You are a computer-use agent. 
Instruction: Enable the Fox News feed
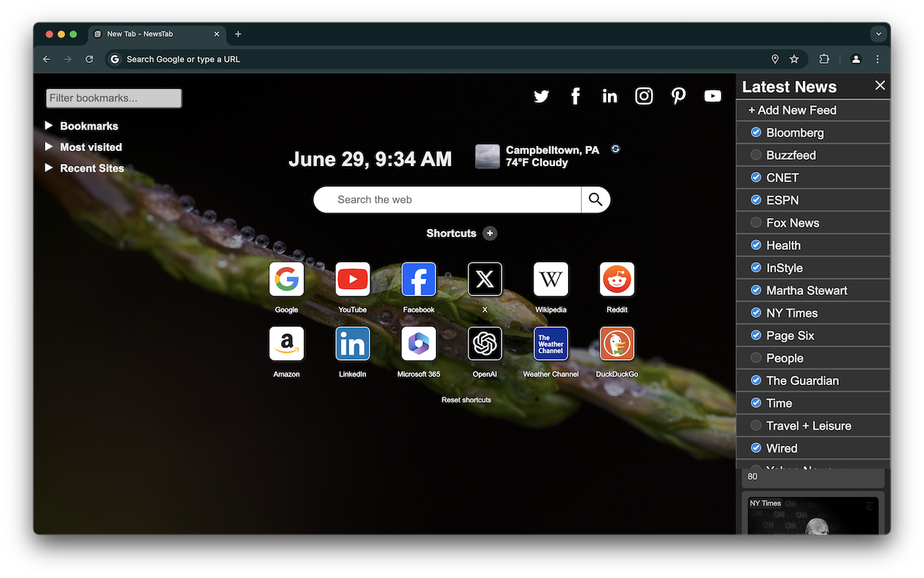756,223
